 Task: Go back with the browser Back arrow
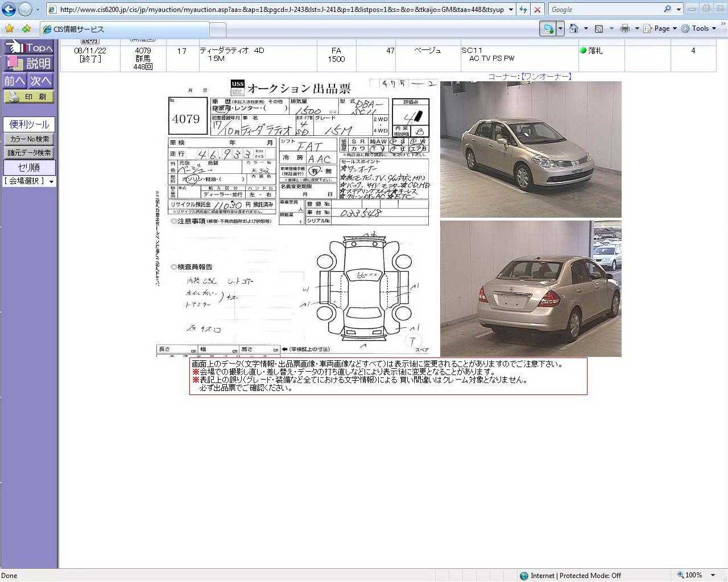[9, 9]
